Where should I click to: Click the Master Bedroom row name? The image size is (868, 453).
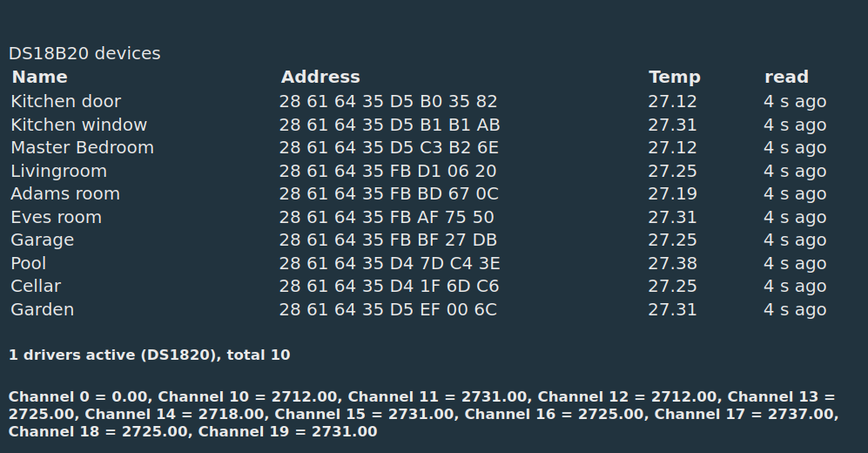point(83,148)
